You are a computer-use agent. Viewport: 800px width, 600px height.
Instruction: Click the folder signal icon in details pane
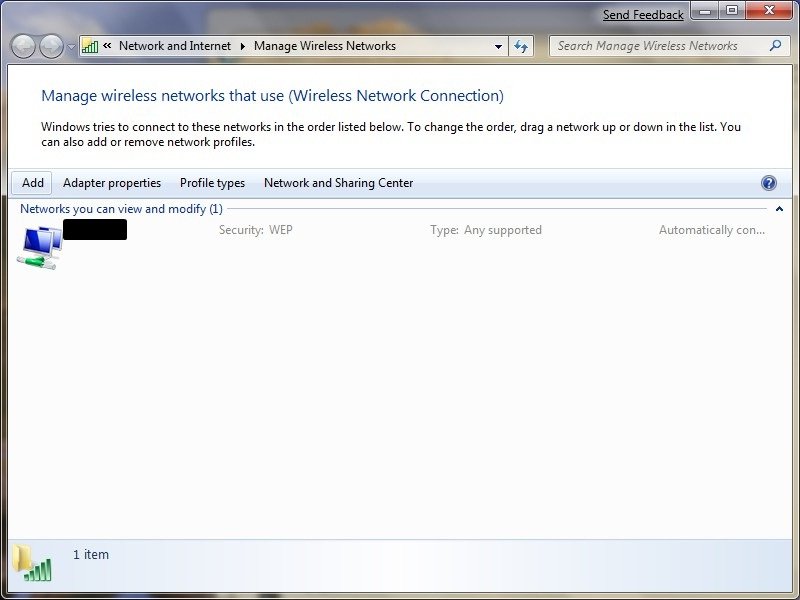pos(32,563)
